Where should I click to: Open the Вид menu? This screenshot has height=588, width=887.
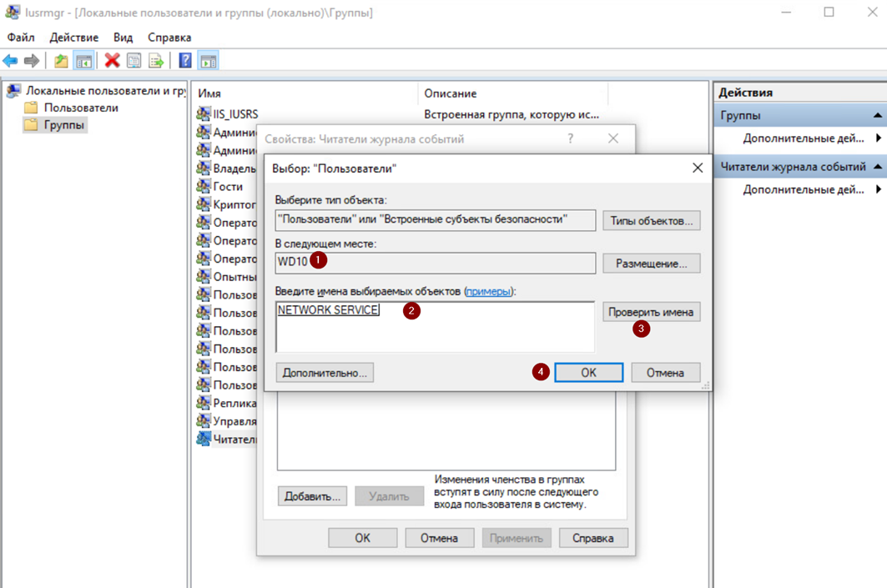pyautogui.click(x=123, y=38)
